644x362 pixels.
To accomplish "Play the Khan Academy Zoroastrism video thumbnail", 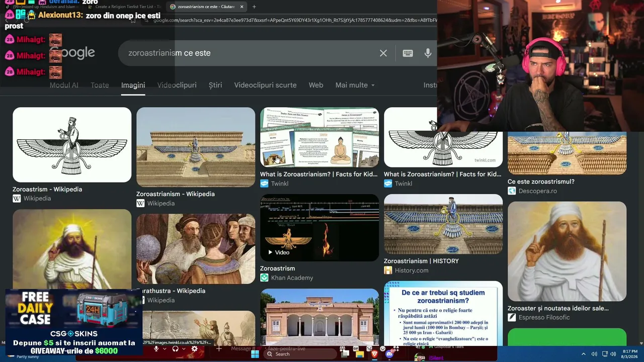I will (319, 228).
